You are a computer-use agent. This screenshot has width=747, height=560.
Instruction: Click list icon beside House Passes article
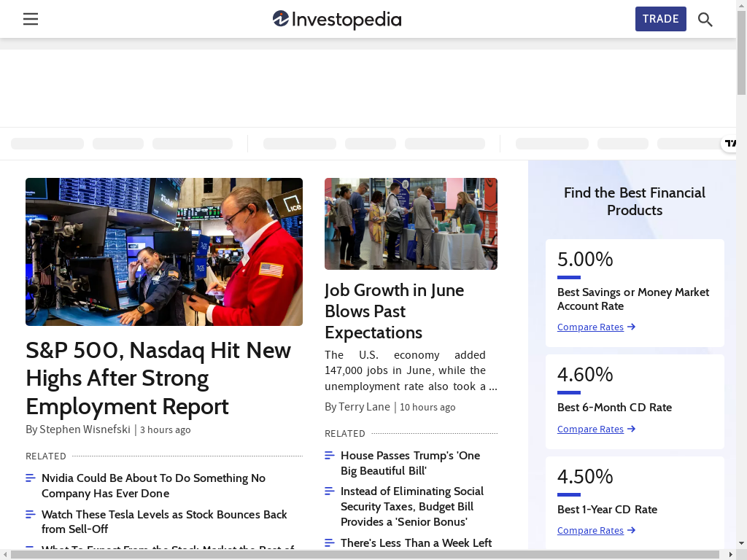pos(330,456)
